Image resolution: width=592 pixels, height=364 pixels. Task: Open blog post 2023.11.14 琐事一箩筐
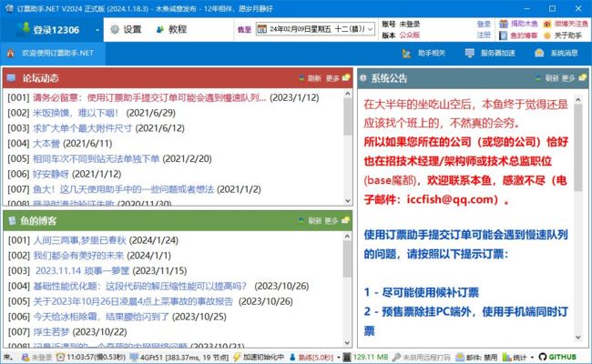tap(82, 271)
